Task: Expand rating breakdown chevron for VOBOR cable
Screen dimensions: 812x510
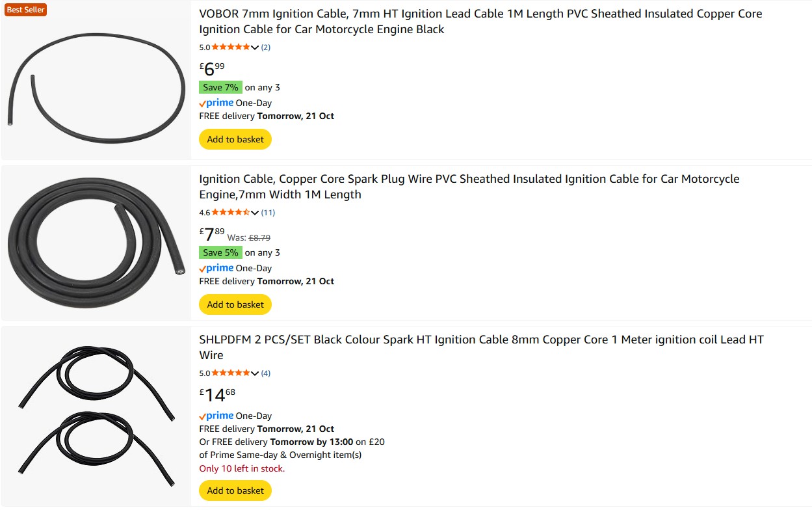Action: pyautogui.click(x=255, y=47)
